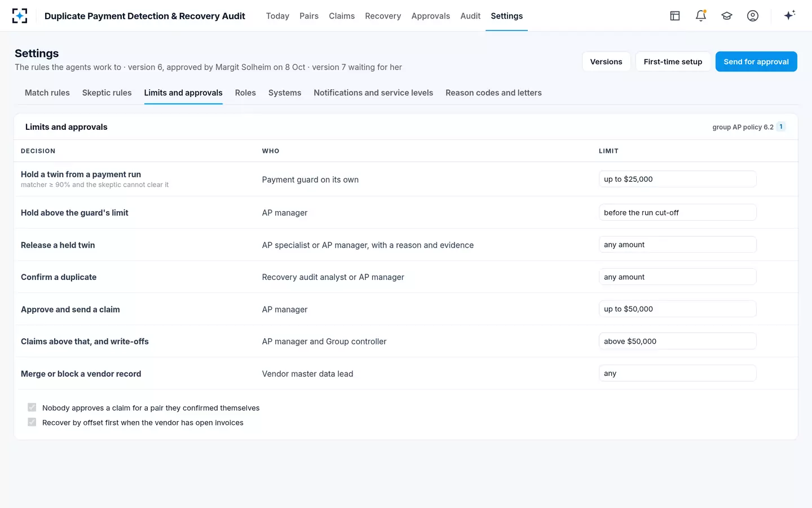Select the Settings tab
812x508 pixels.
pyautogui.click(x=506, y=16)
